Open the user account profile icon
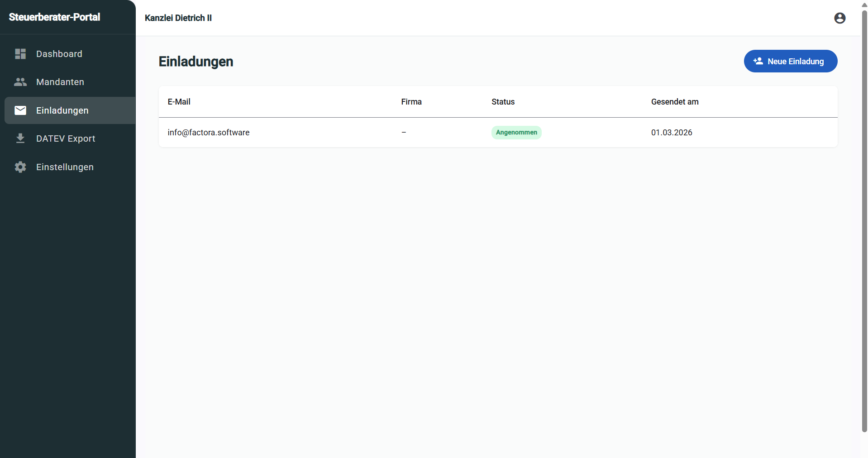868x458 pixels. (839, 18)
